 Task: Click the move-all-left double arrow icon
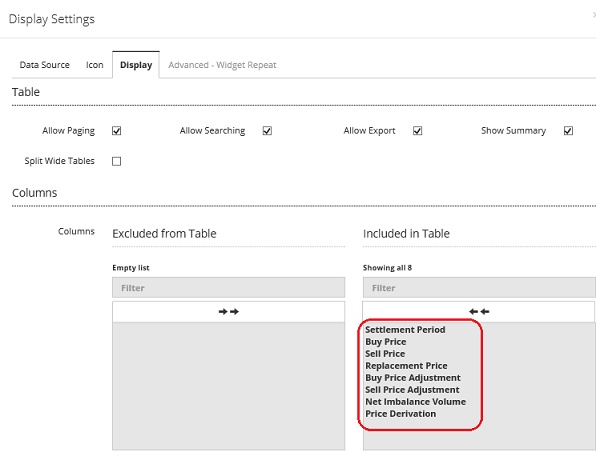(479, 312)
